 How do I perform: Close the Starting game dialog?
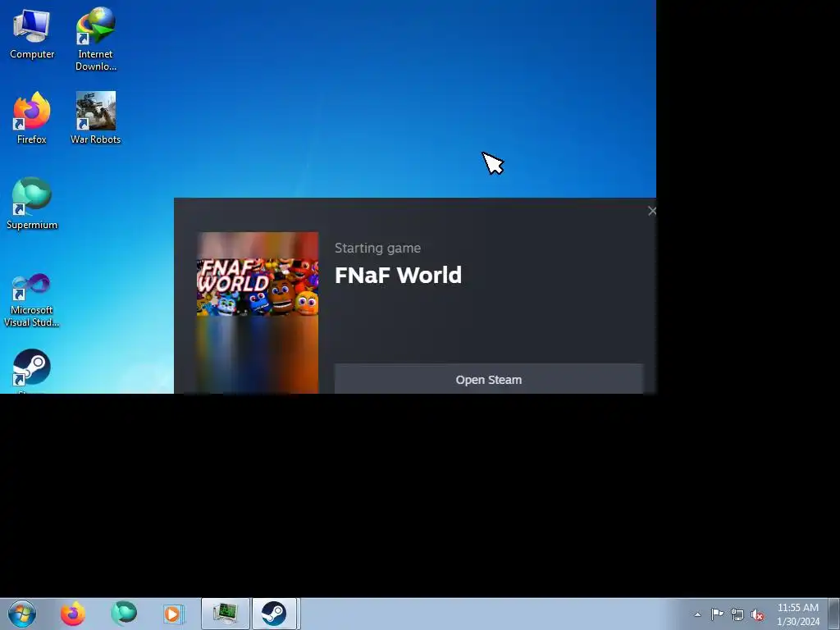point(651,211)
